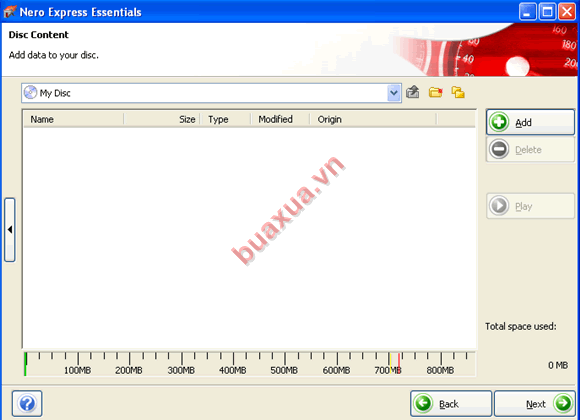Image resolution: width=580 pixels, height=420 pixels.
Task: Click the yellow capacity marker on scale
Action: coord(390,363)
